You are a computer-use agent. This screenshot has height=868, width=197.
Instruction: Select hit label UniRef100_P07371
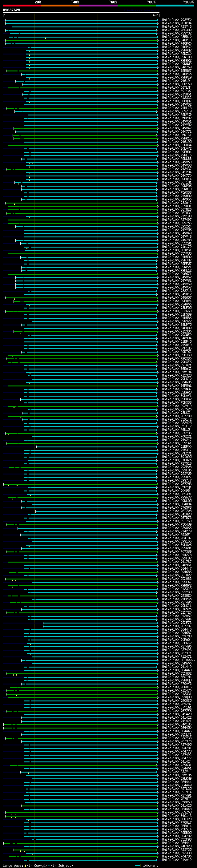pos(176,653)
